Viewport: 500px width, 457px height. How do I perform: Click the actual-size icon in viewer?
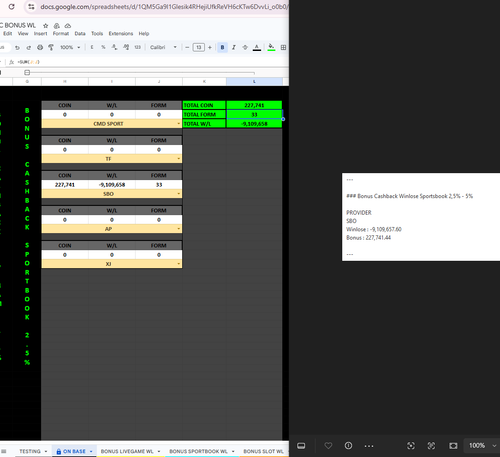(431, 446)
